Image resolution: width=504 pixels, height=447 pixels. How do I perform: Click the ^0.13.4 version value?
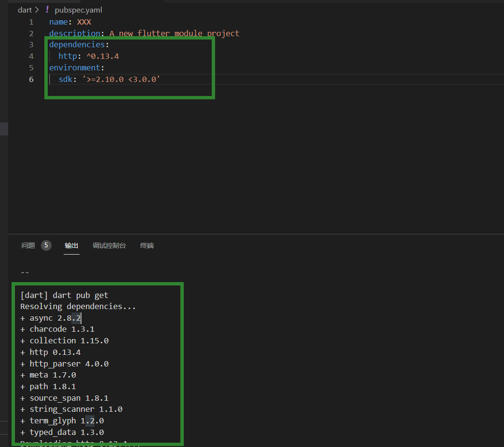[103, 56]
